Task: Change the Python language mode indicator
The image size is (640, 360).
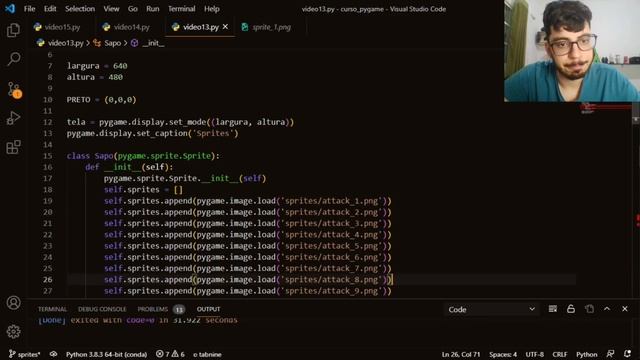Action: [587, 354]
